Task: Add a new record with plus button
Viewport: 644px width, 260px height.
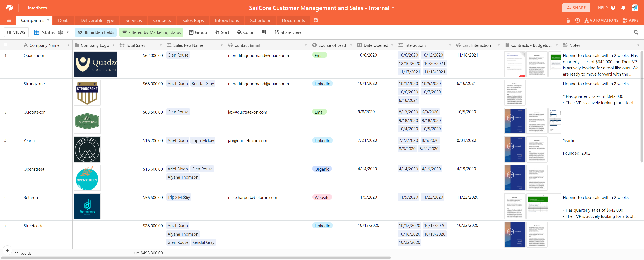Action: [7, 250]
